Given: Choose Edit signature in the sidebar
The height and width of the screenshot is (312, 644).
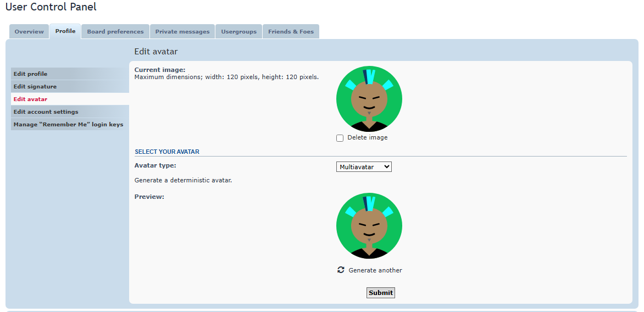Looking at the screenshot, I should [x=70, y=87].
